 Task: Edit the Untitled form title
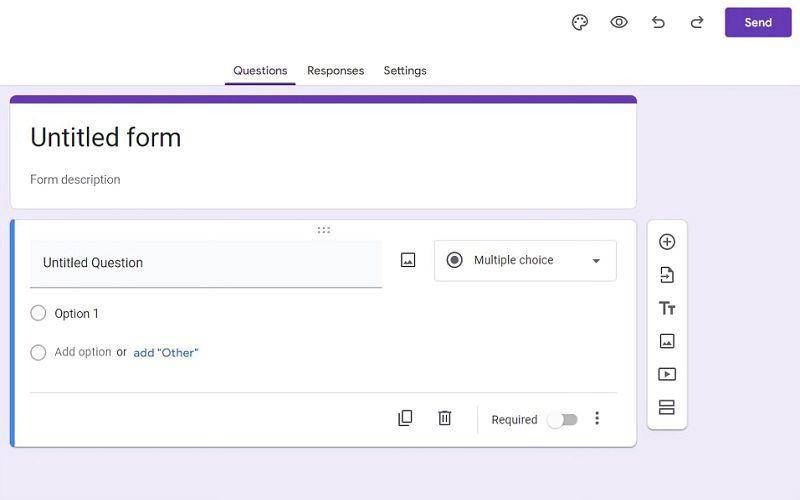click(106, 137)
